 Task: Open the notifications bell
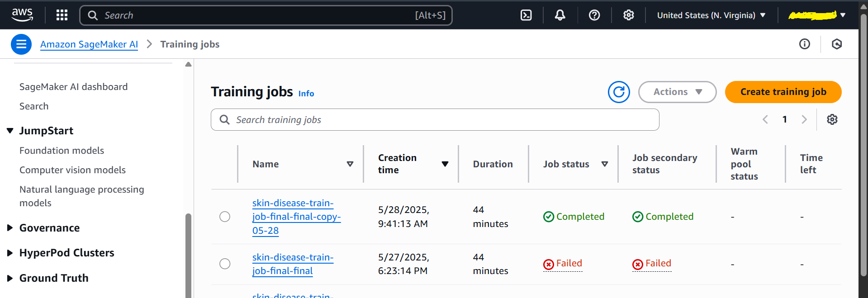point(560,15)
